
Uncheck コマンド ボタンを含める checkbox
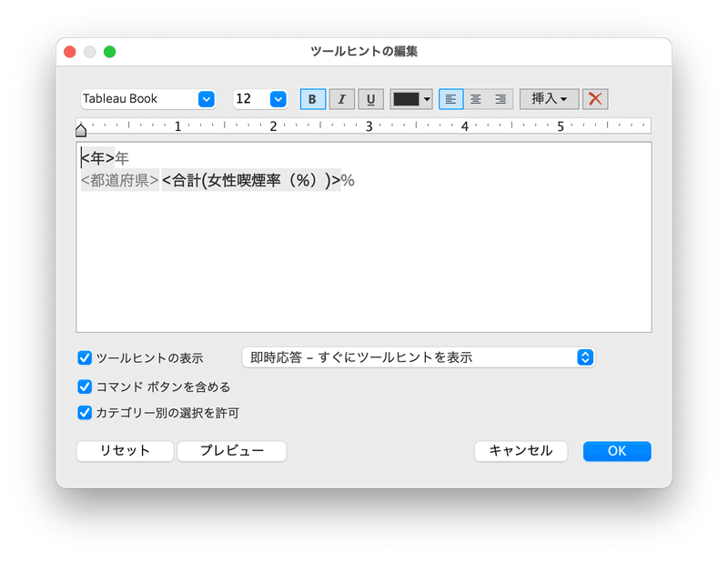[85, 386]
